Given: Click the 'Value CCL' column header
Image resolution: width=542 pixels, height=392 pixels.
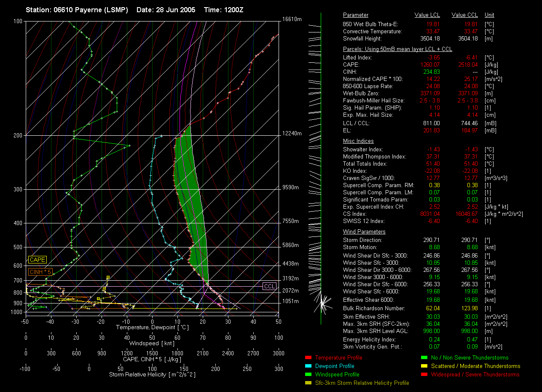Looking at the screenshot, I should 464,15.
